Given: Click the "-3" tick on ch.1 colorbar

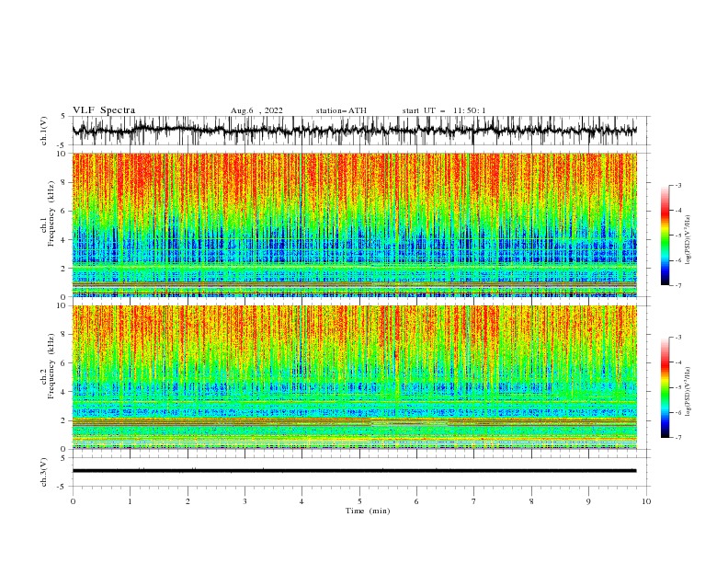Looking at the screenshot, I should coord(677,185).
